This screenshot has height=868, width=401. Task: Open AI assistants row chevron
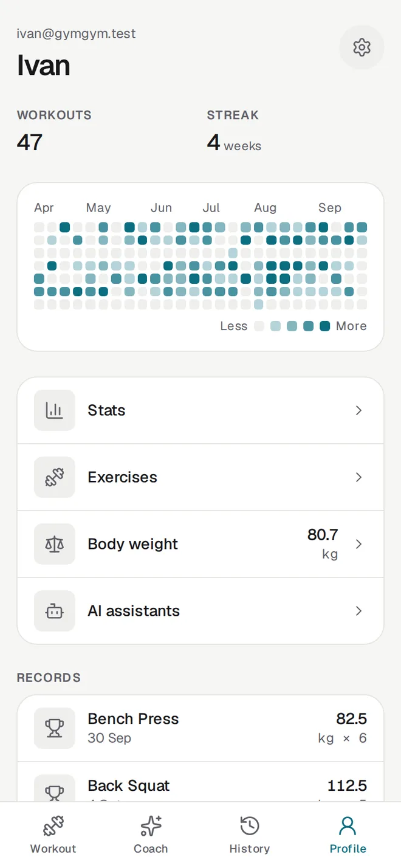pos(359,611)
